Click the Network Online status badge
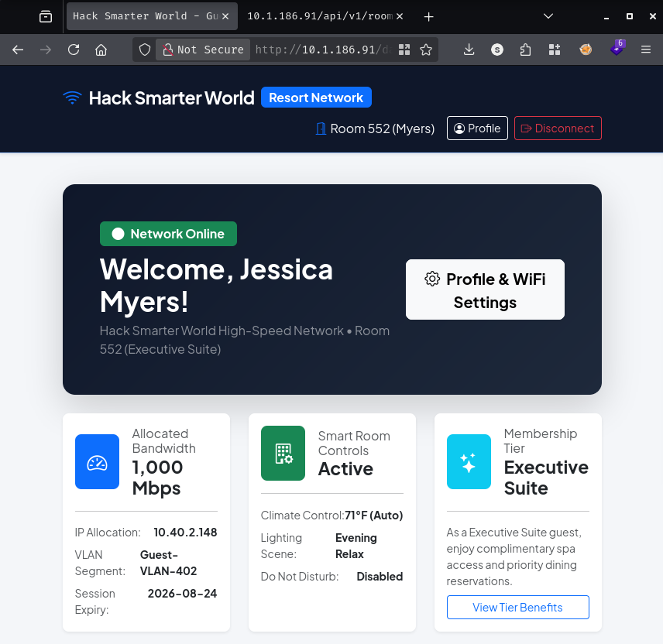 168,234
